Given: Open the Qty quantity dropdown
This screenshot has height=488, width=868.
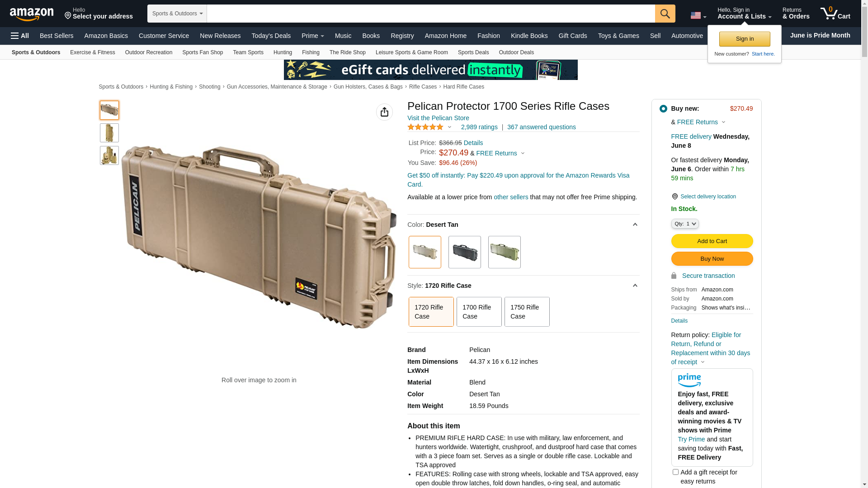Looking at the screenshot, I should pyautogui.click(x=685, y=224).
